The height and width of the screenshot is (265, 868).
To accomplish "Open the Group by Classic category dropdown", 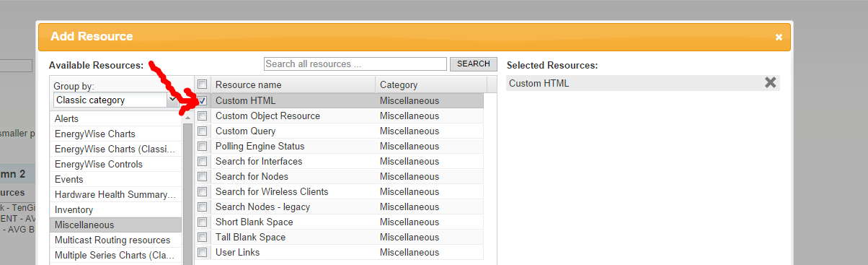I will pyautogui.click(x=116, y=100).
